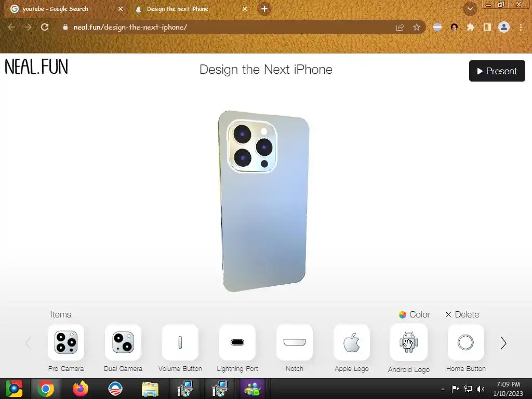Click the Present button

pos(497,71)
